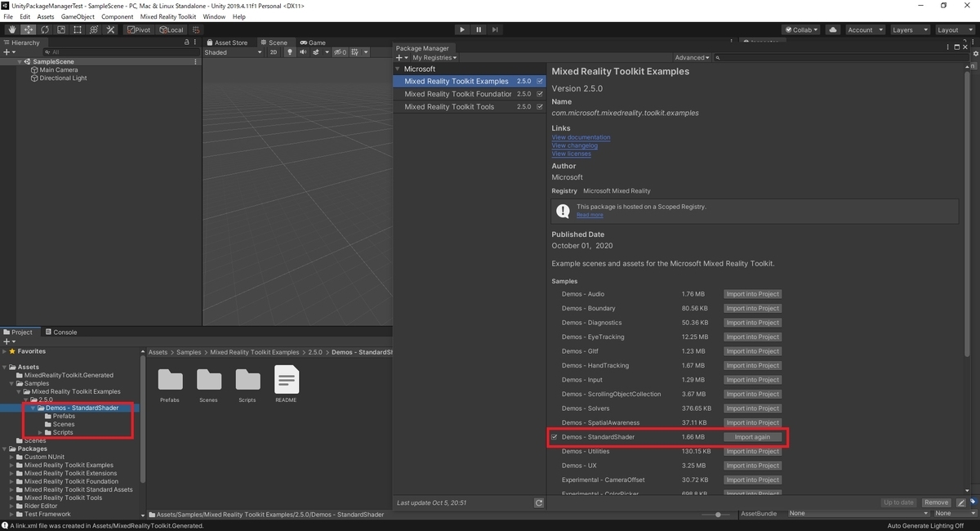The width and height of the screenshot is (980, 531).
Task: Open the File menu
Action: coord(9,16)
